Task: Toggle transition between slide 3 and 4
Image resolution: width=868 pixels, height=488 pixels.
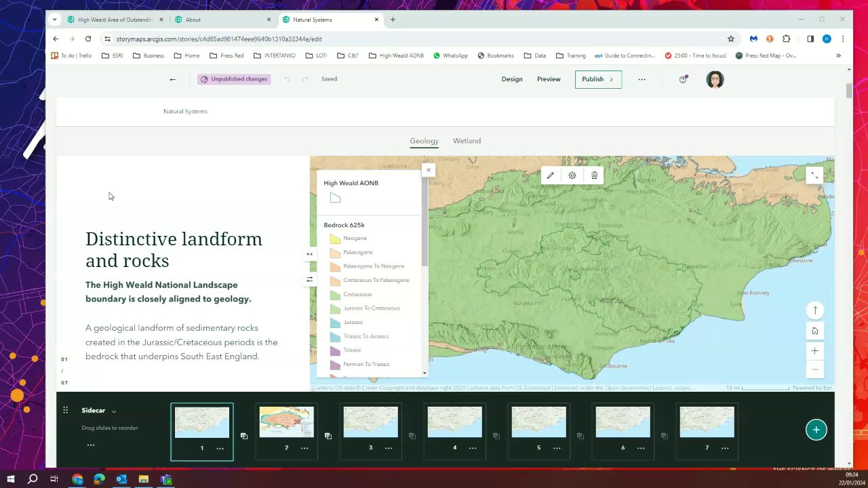Action: 412,436
